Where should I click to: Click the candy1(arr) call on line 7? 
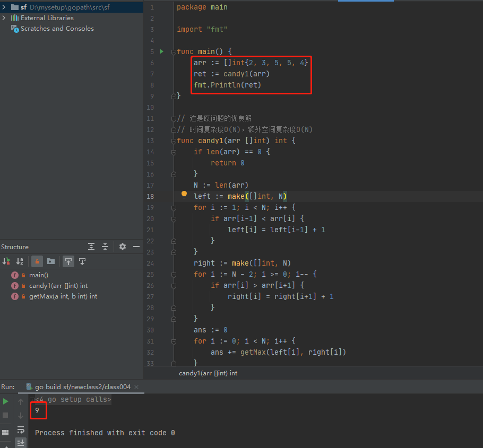246,74
